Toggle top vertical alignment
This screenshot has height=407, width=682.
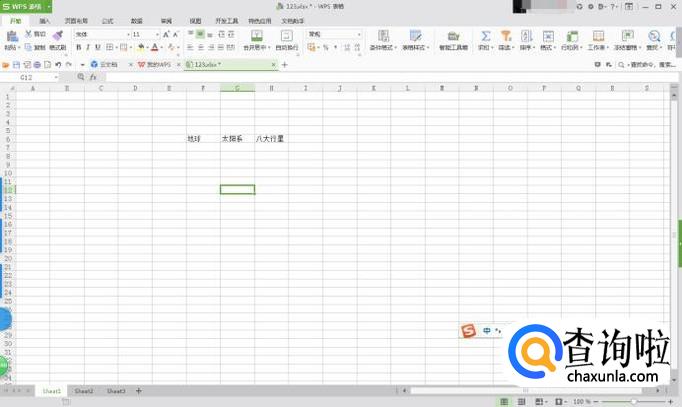(191, 34)
